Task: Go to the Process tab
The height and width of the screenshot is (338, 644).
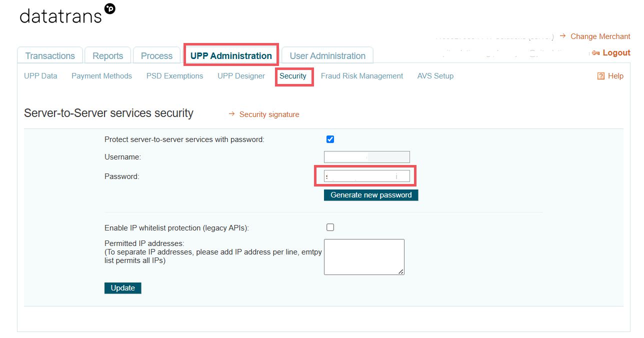Action: coord(156,56)
